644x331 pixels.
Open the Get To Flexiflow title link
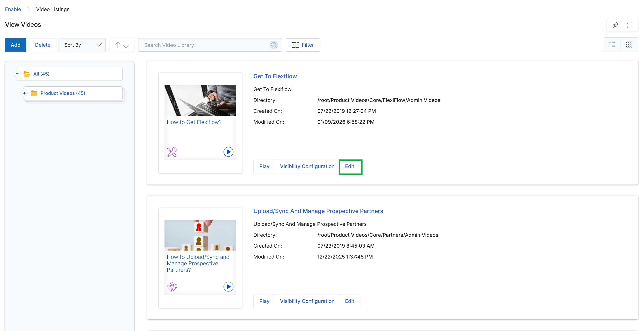[x=275, y=76]
